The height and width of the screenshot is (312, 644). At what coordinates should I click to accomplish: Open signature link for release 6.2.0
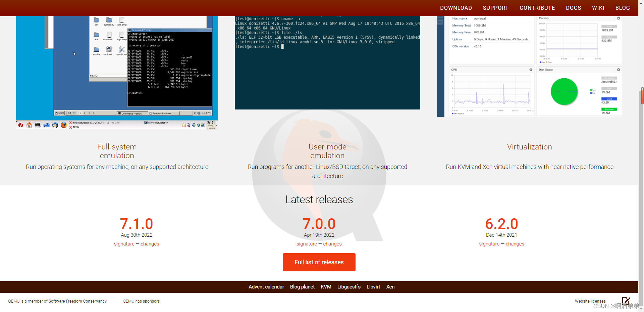(489, 244)
